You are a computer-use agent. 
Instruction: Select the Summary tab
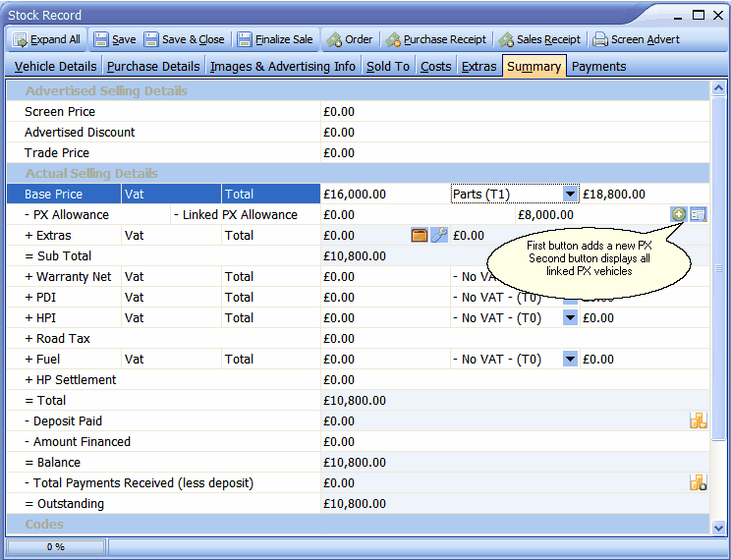click(534, 66)
